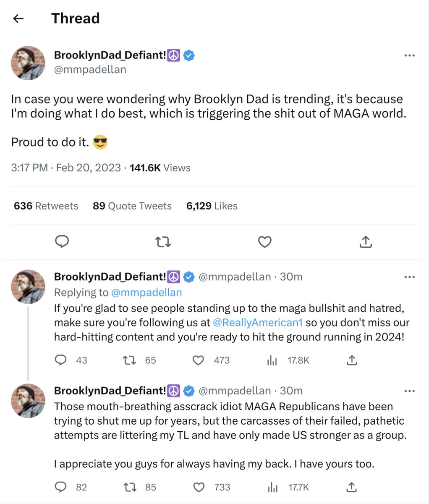The image size is (429, 504).
Task: Like the reply with 473 likes
Action: click(x=198, y=360)
